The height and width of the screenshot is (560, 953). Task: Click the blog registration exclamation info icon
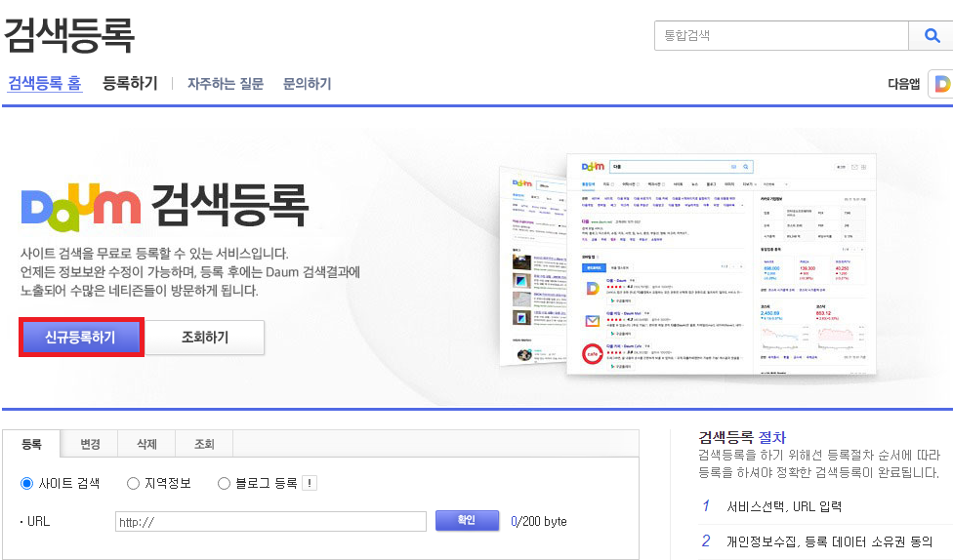pos(310,484)
